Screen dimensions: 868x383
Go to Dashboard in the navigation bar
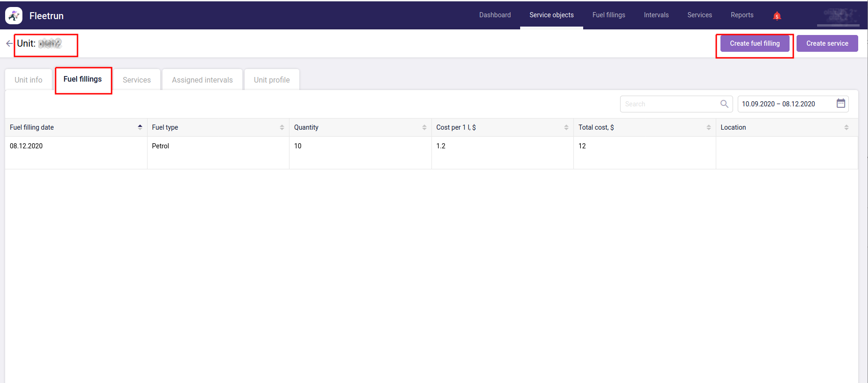[495, 15]
